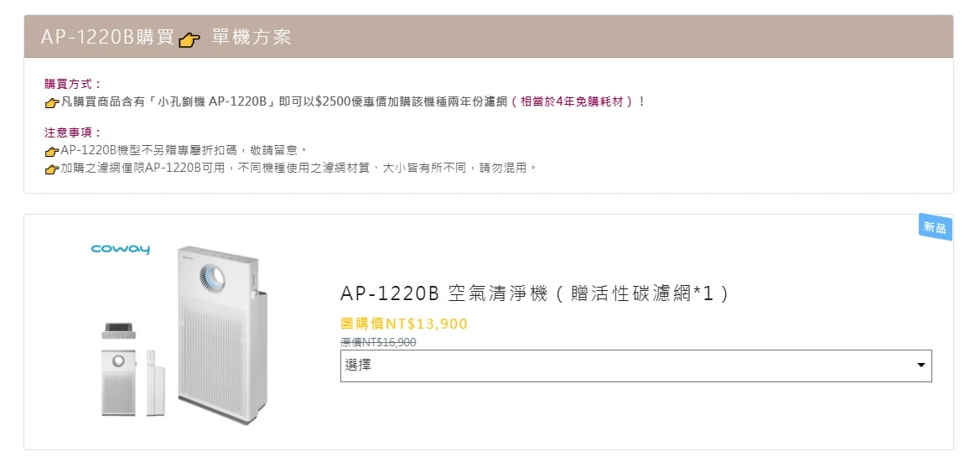Click hand icon before 凡購買商品 line
980x467 pixels.
coord(52,102)
